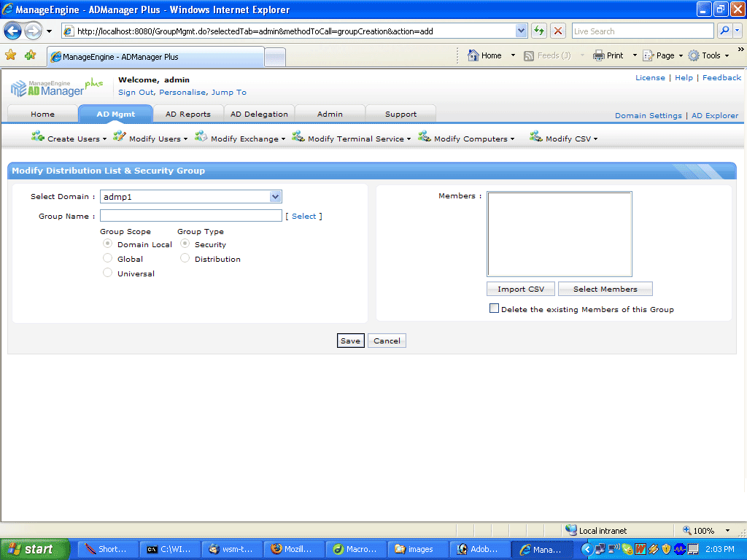Expand the Modify Users menu

185,139
